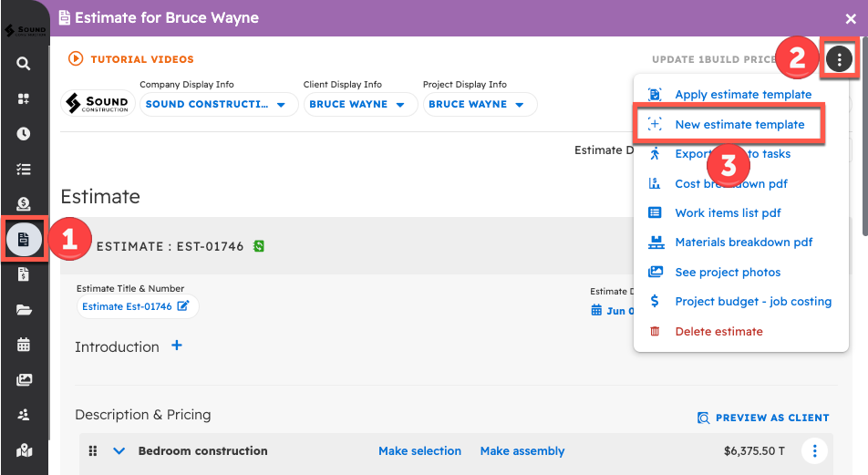The image size is (868, 475).
Task: Select Delete estimate from the menu
Action: (x=718, y=331)
